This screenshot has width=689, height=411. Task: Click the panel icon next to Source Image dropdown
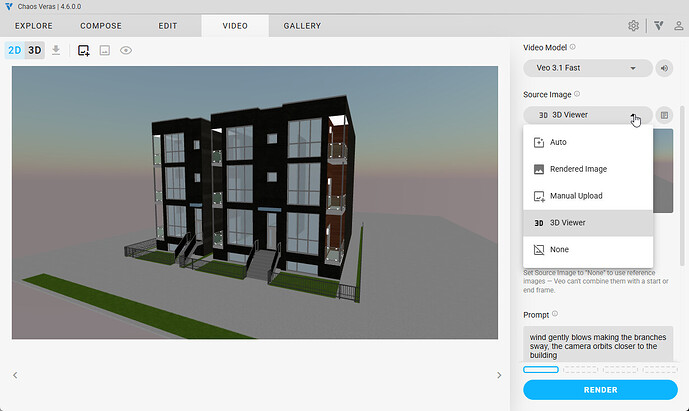tap(664, 115)
